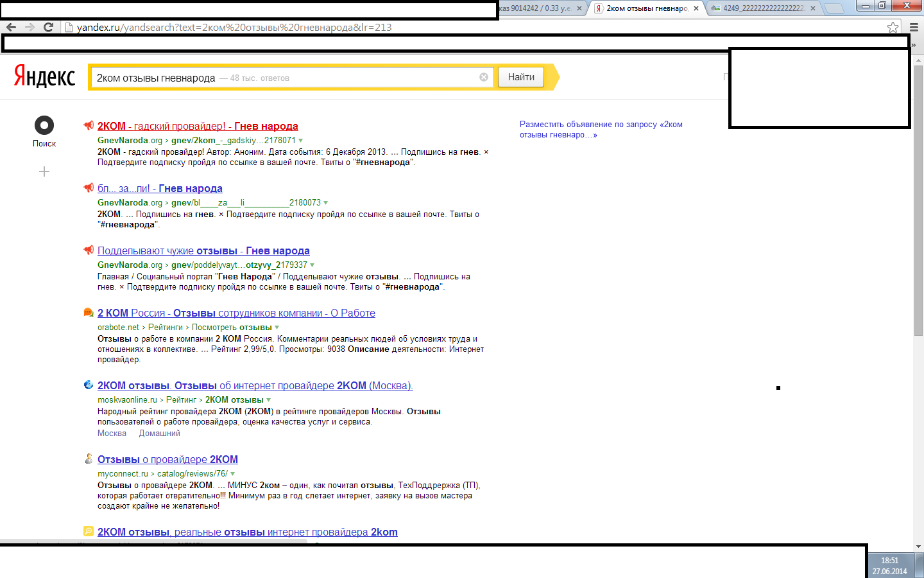Reload the page with the refresh icon
This screenshot has height=578, width=924.
[x=48, y=27]
